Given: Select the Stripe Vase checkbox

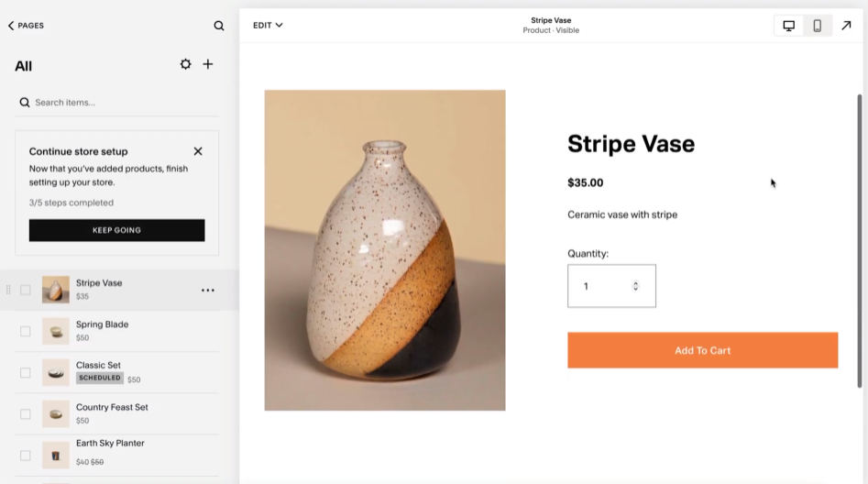Looking at the screenshot, I should coord(26,291).
